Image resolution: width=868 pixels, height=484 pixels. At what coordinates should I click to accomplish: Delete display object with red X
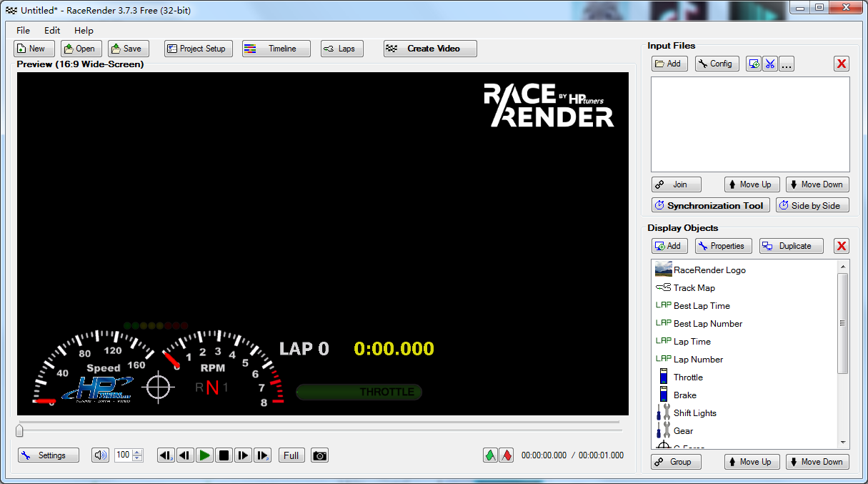[842, 246]
